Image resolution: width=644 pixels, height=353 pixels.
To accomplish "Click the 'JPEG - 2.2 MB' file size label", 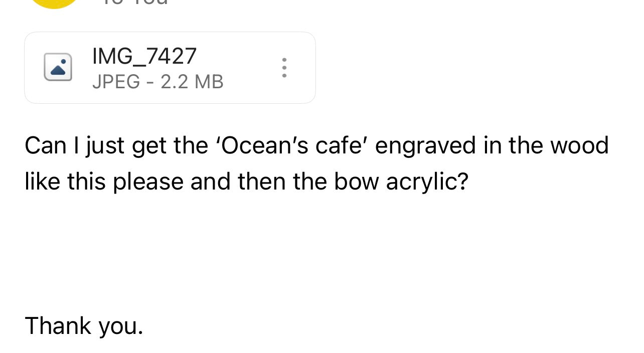I will point(157,82).
